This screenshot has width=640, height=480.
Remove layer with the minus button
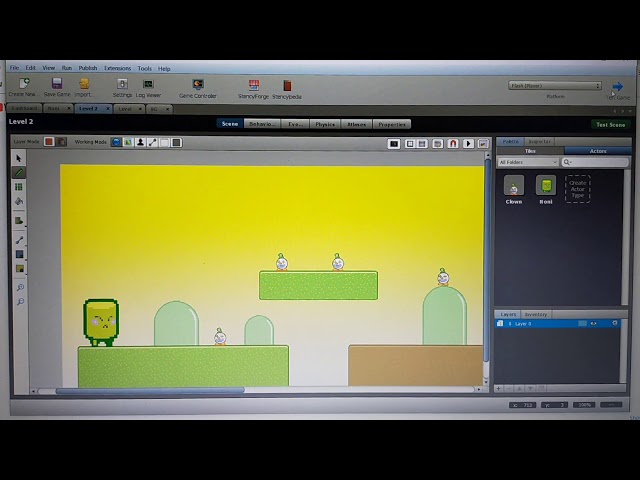pyautogui.click(x=509, y=389)
